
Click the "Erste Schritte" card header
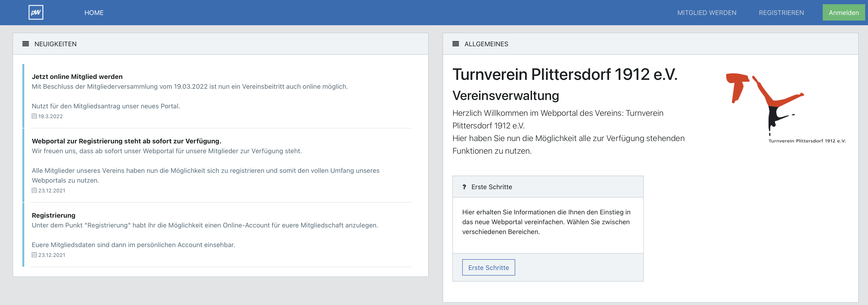pyautogui.click(x=548, y=187)
